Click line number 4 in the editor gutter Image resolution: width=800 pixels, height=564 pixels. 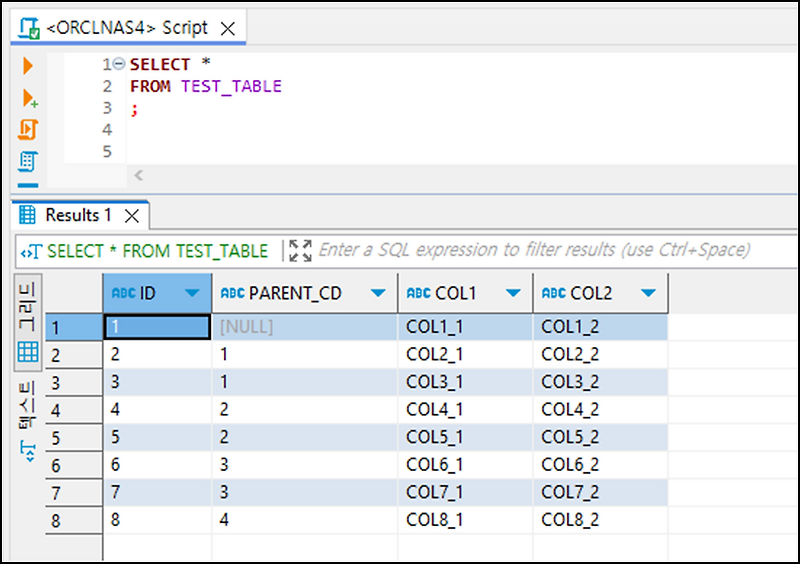107,130
